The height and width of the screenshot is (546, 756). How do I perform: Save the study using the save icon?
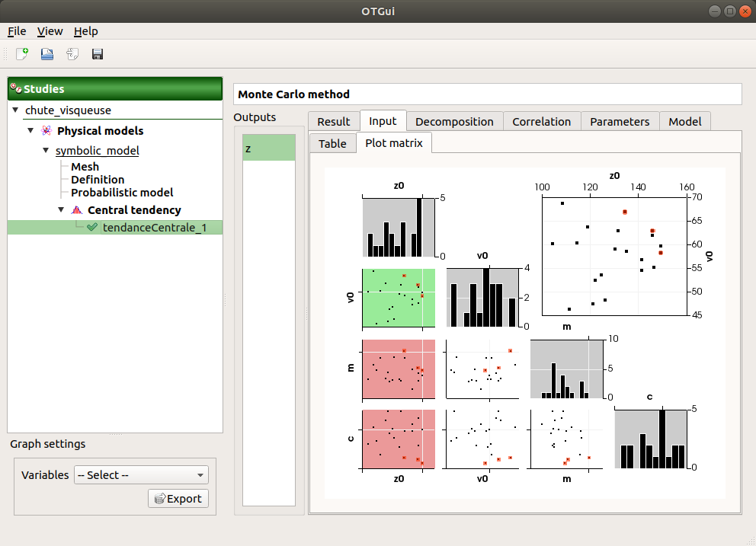[x=97, y=54]
